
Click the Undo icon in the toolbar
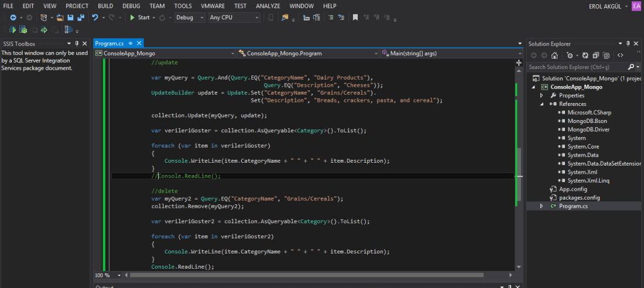(x=95, y=18)
